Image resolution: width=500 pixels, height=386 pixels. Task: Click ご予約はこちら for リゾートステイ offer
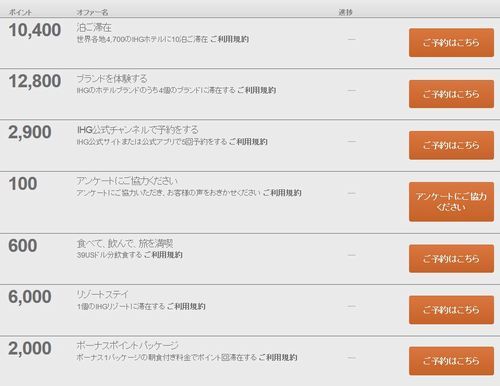tap(451, 310)
